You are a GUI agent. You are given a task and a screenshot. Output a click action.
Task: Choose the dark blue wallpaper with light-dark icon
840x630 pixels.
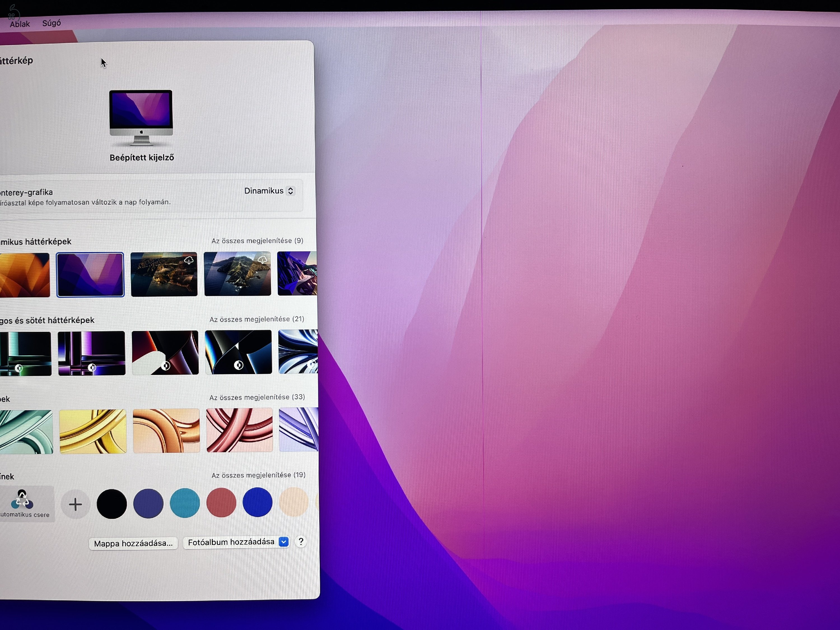pos(239,352)
